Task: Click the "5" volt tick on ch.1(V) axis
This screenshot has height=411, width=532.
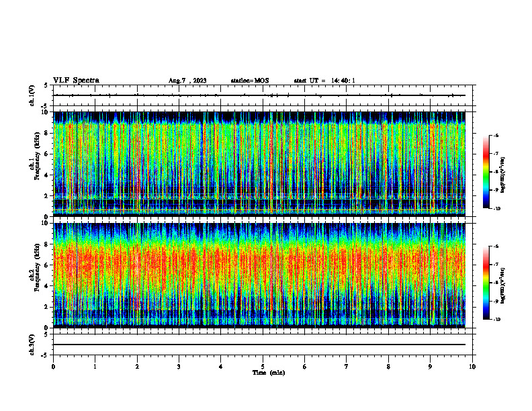Action: pyautogui.click(x=46, y=85)
